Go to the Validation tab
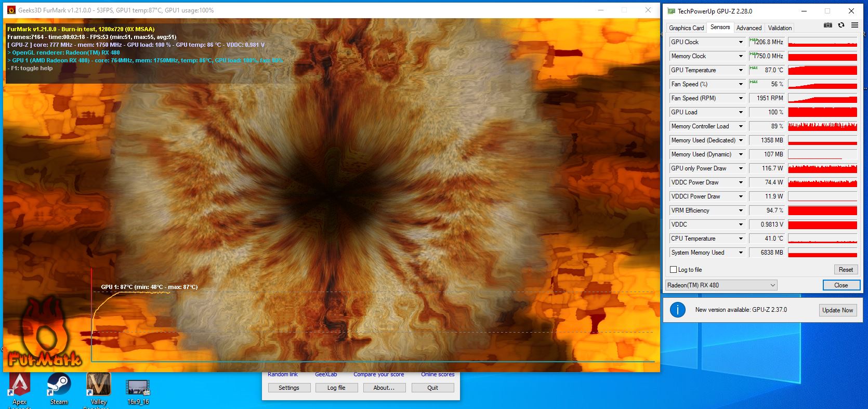Image resolution: width=868 pixels, height=409 pixels. pyautogui.click(x=780, y=28)
